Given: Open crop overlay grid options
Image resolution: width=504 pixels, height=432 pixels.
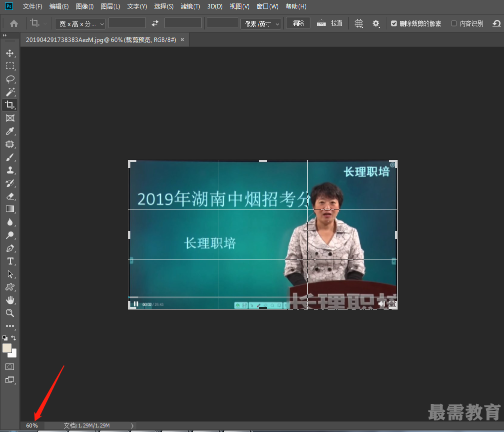Looking at the screenshot, I should tap(359, 23).
